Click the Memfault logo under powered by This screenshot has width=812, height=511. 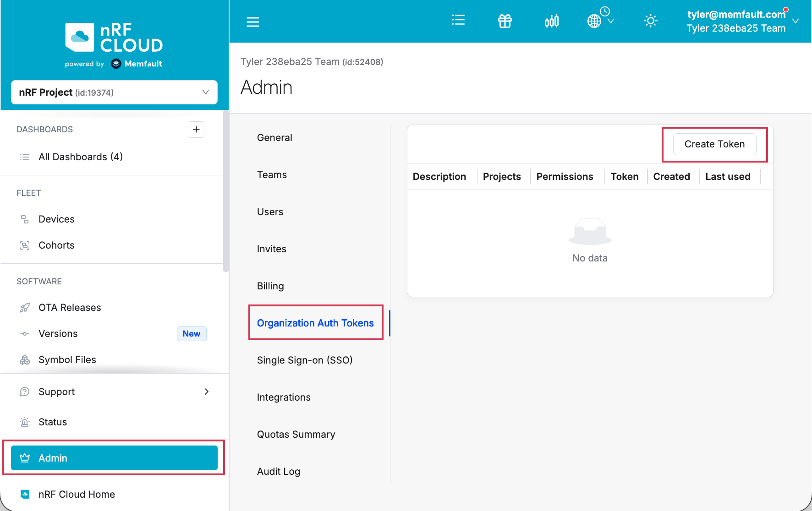(x=137, y=64)
